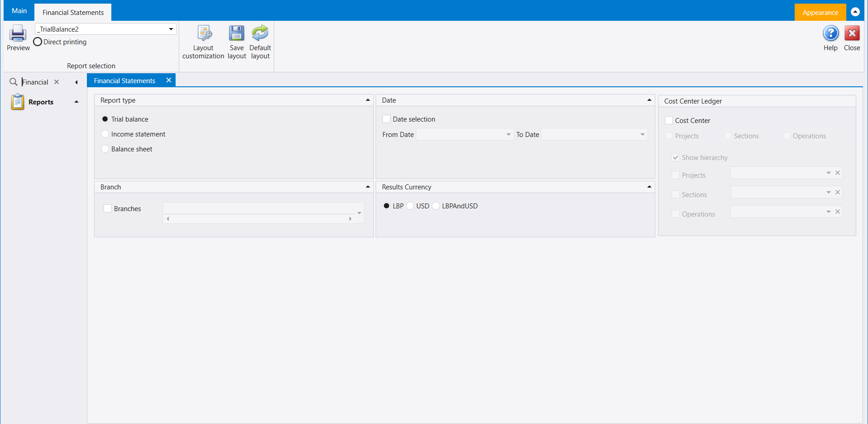Viewport: 868px width, 424px height.
Task: Collapse the ribbon with the round arrow
Action: click(855, 12)
